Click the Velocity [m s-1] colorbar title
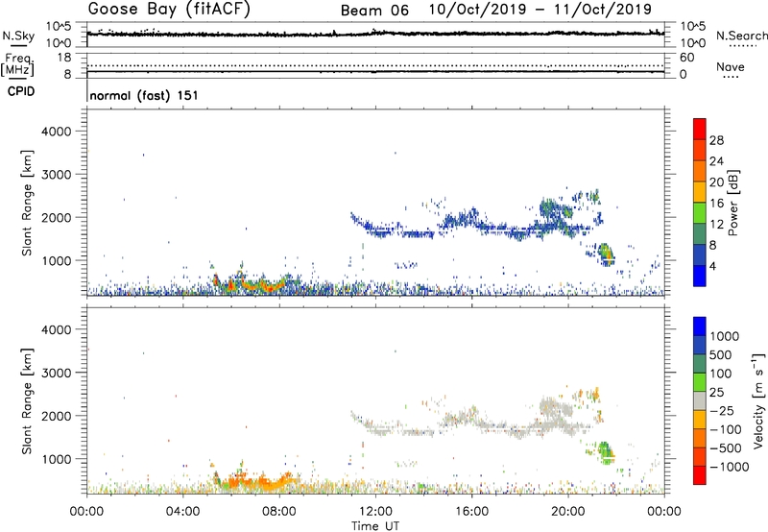This screenshot has width=768, height=532. (x=758, y=400)
